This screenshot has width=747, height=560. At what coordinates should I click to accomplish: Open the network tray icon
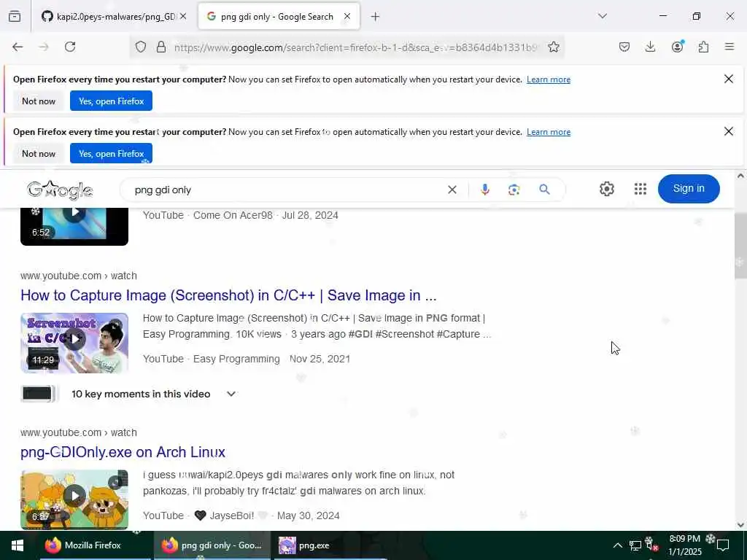635,545
